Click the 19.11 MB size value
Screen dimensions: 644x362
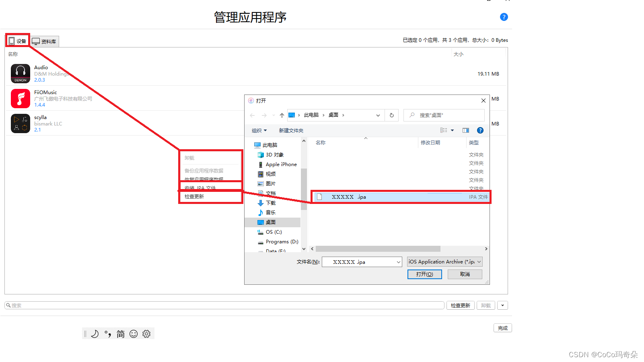(x=488, y=74)
